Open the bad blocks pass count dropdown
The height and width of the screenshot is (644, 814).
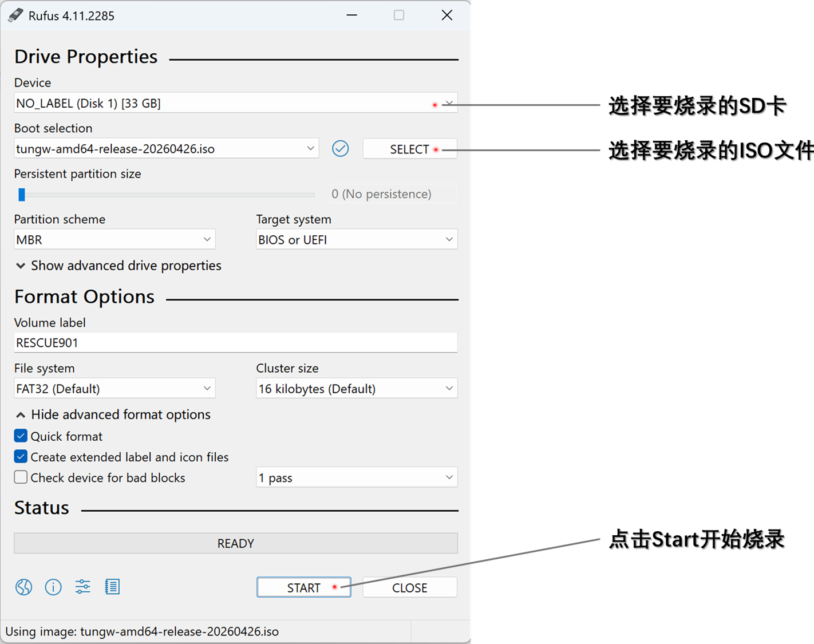tap(357, 477)
